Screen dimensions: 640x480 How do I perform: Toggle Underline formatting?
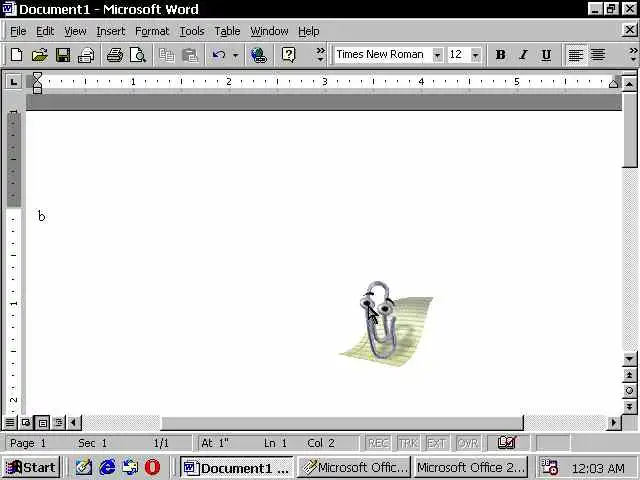coord(546,55)
